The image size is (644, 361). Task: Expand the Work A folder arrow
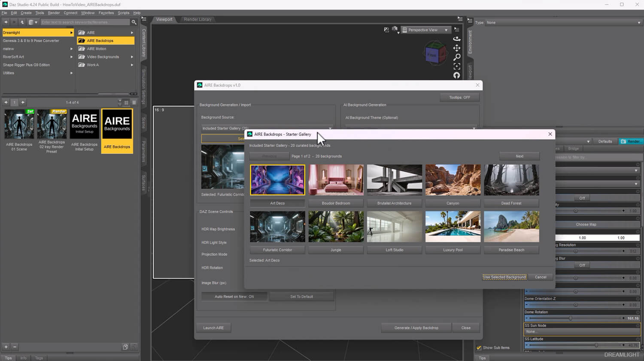[132, 65]
